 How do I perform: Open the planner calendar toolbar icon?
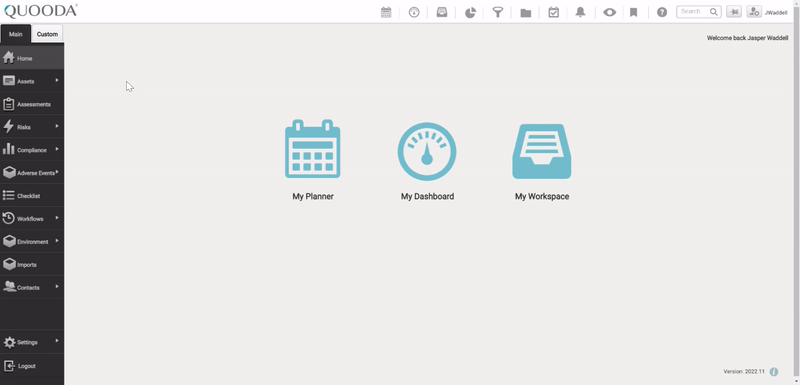click(x=386, y=12)
